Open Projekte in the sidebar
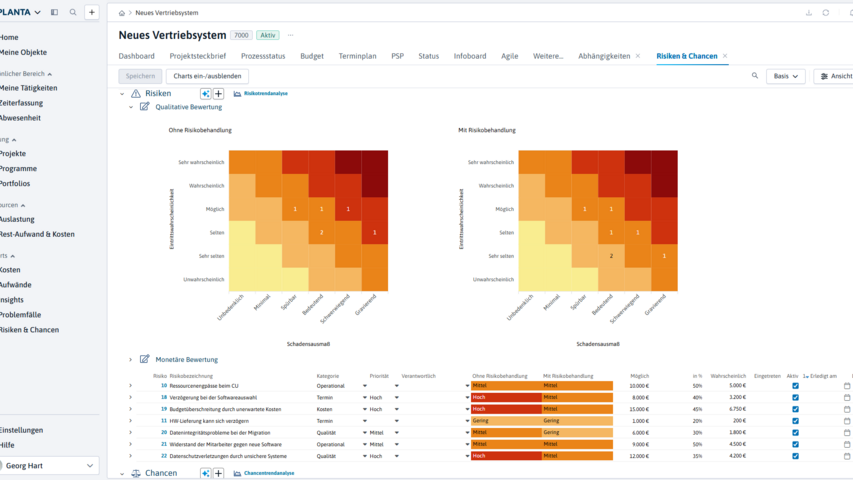Viewport: 853px width, 480px height. 13,153
